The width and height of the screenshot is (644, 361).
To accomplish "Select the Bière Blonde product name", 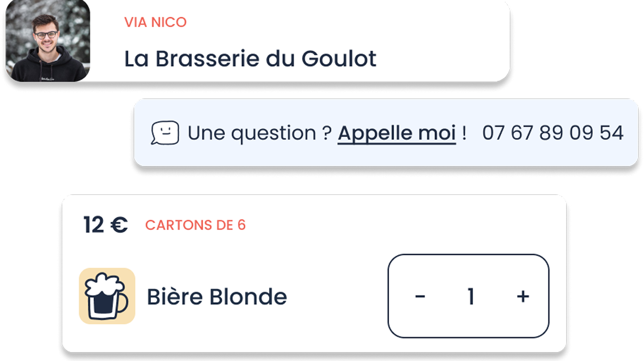I will [x=217, y=297].
